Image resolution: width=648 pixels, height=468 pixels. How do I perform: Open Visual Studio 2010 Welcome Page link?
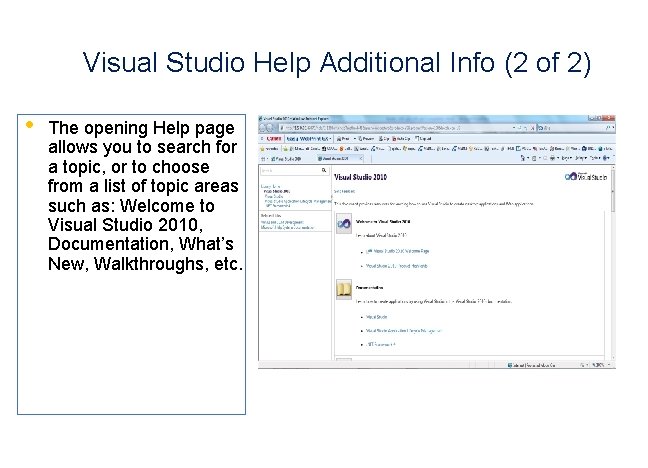click(398, 251)
